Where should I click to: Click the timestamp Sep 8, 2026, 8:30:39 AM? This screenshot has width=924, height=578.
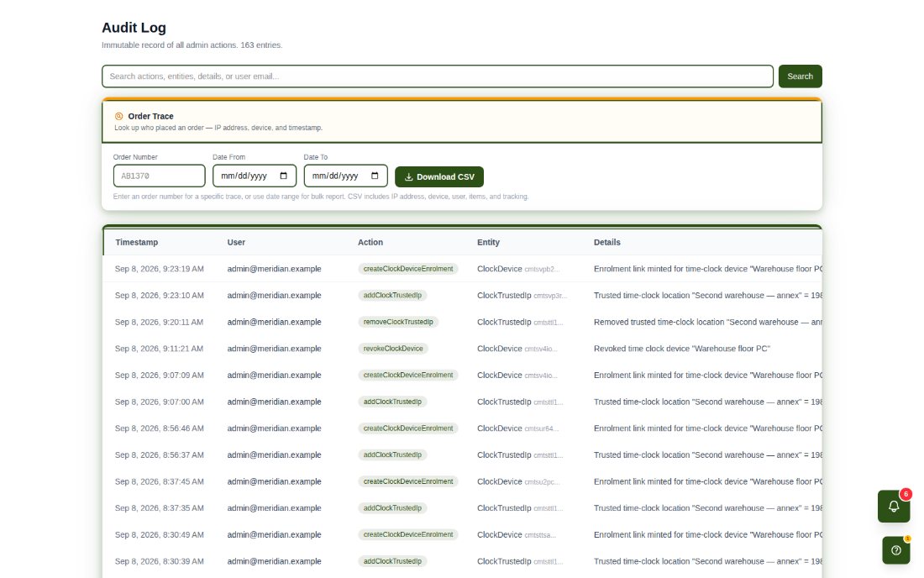click(x=159, y=561)
